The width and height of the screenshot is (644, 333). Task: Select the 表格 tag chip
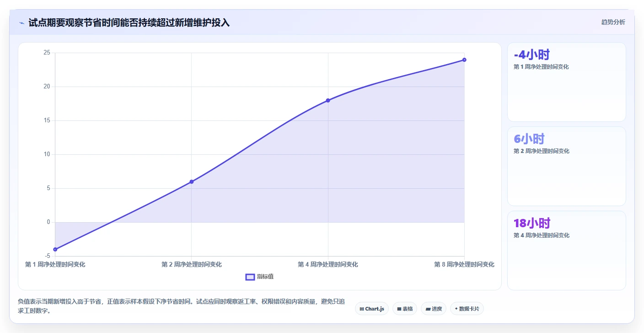pyautogui.click(x=405, y=309)
